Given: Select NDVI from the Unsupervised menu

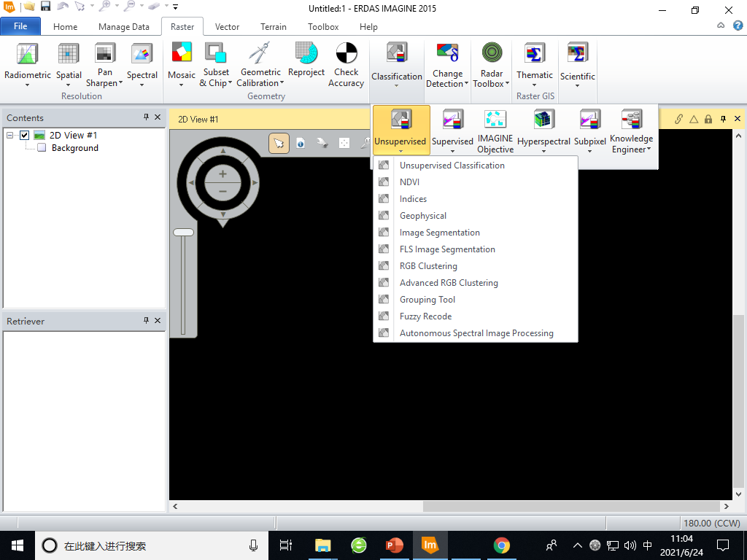Looking at the screenshot, I should (409, 182).
